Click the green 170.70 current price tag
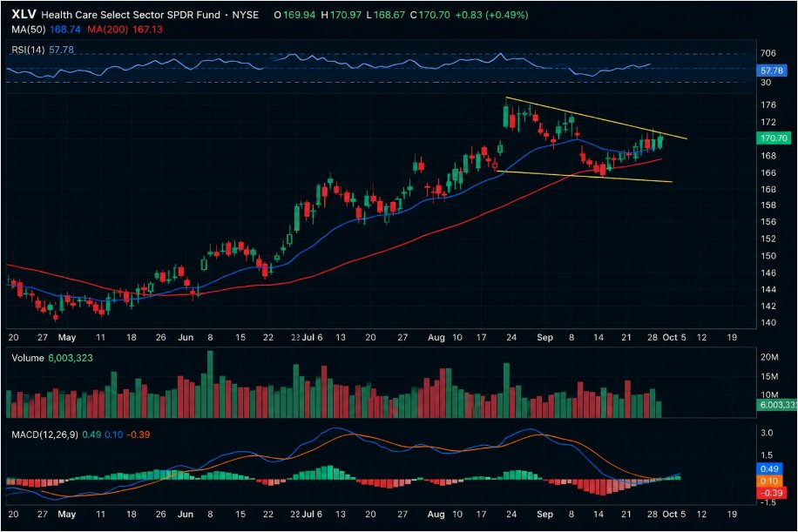Image resolution: width=798 pixels, height=532 pixels. 774,138
